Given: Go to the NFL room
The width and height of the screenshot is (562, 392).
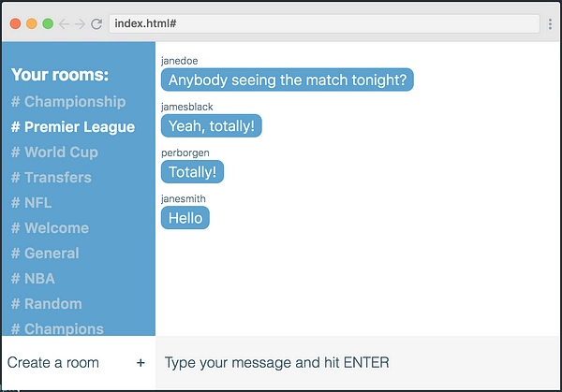Looking at the screenshot, I should click(x=31, y=203).
